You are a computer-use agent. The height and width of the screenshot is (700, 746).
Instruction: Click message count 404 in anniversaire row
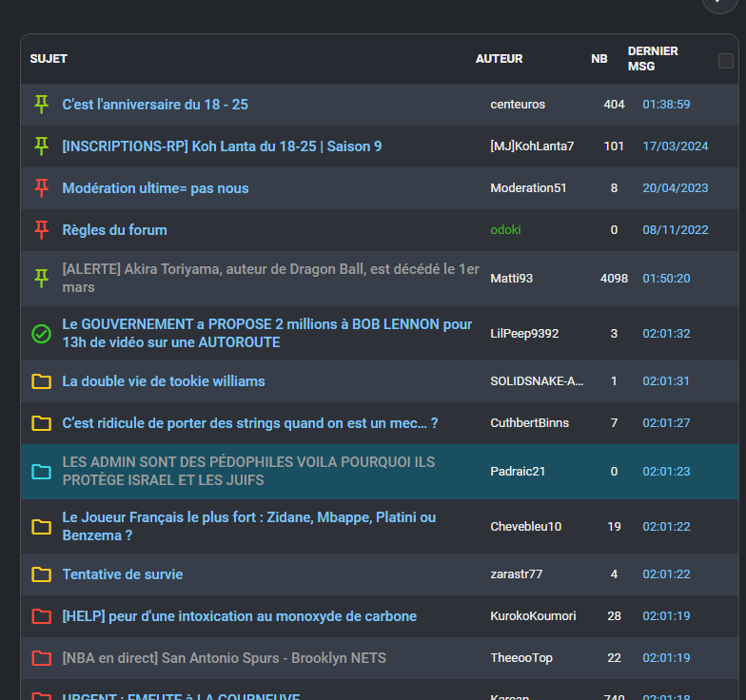[614, 105]
